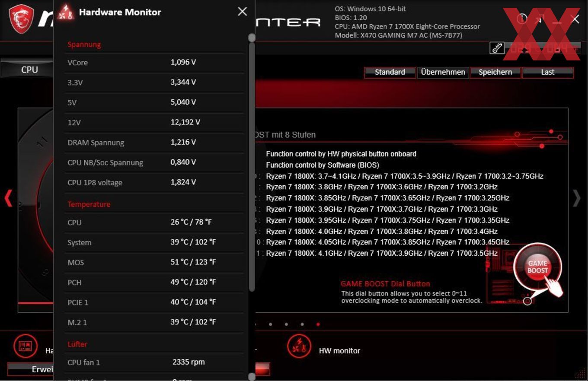Screen dimensions: 588x381
Task: Click the Last button
Action: coord(548,72)
